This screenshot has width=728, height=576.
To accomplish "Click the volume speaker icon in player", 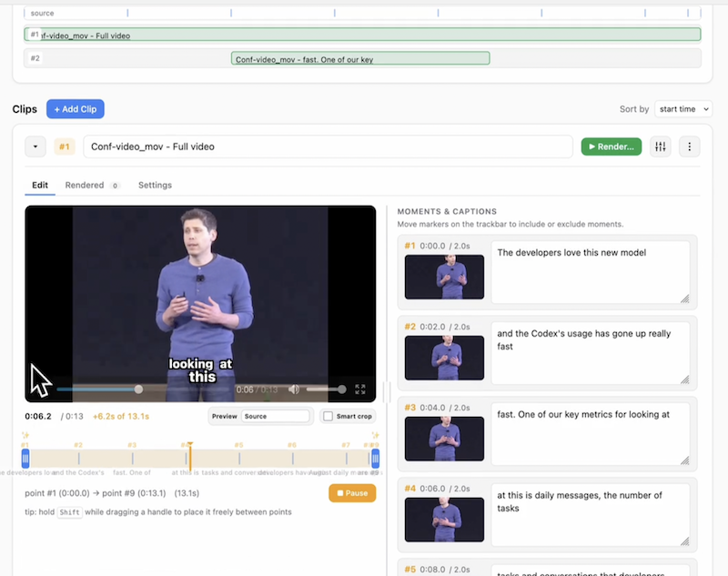I will pos(294,389).
